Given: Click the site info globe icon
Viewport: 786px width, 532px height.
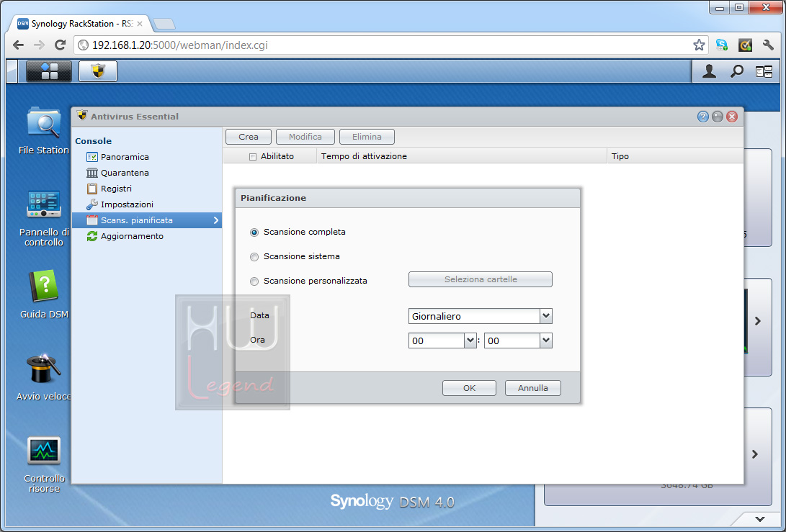Looking at the screenshot, I should (x=84, y=45).
